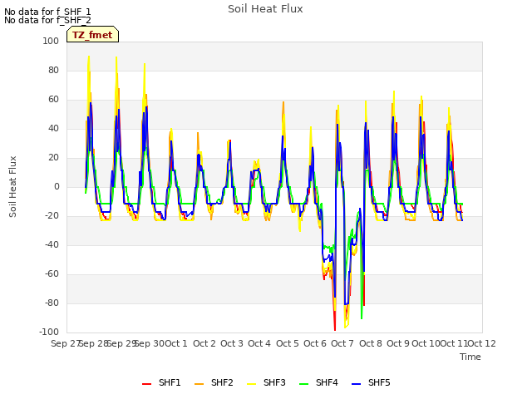Select the SHF2 legend label
This screenshot has width=532, height=399.
pyautogui.click(x=222, y=382)
